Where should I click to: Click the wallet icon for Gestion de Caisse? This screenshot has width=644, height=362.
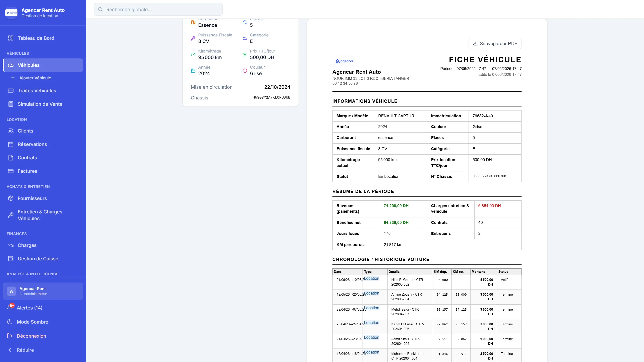(11, 259)
